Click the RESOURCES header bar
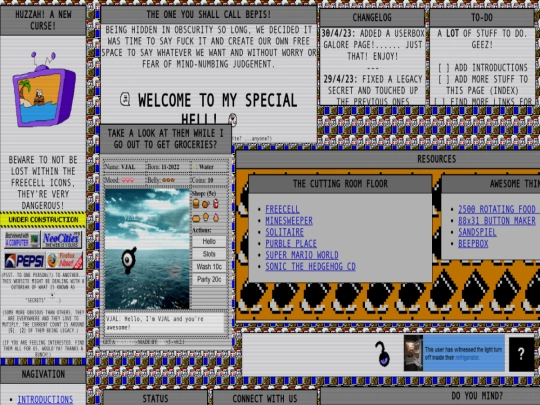Viewport: 540px width, 405px height. click(x=388, y=159)
